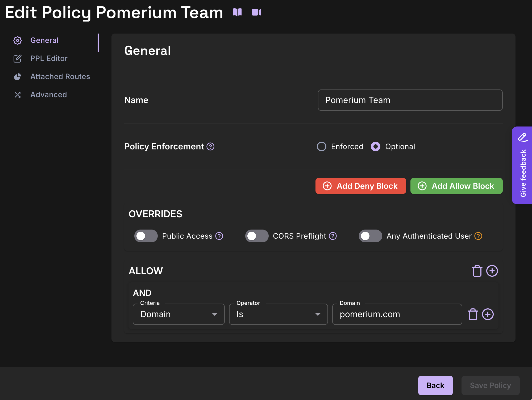Click the Back button
The height and width of the screenshot is (400, 532).
435,385
